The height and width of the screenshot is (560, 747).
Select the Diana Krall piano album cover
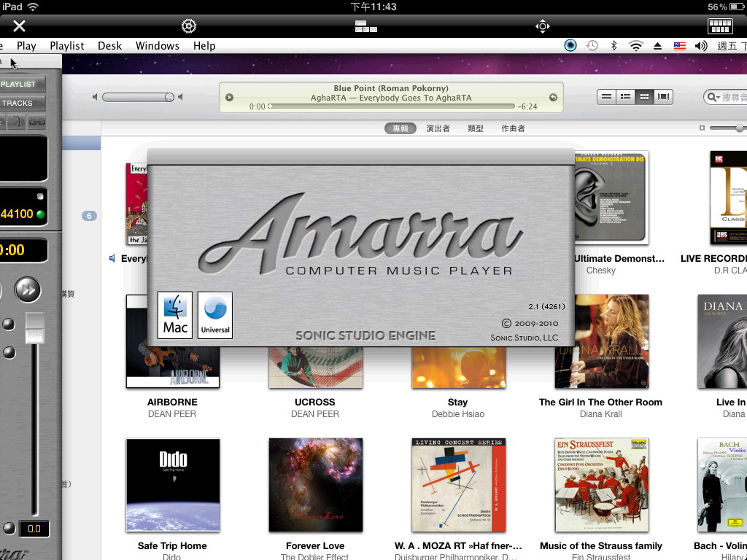(x=602, y=341)
